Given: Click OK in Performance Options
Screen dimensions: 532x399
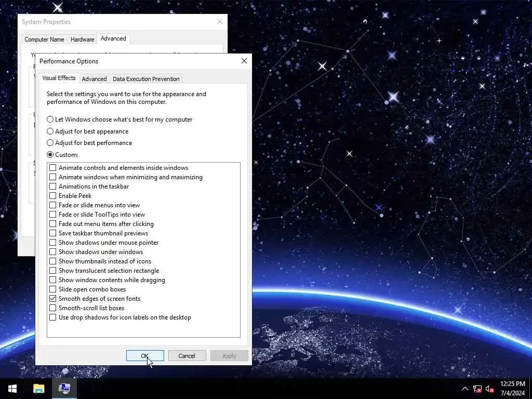Looking at the screenshot, I should [x=145, y=356].
